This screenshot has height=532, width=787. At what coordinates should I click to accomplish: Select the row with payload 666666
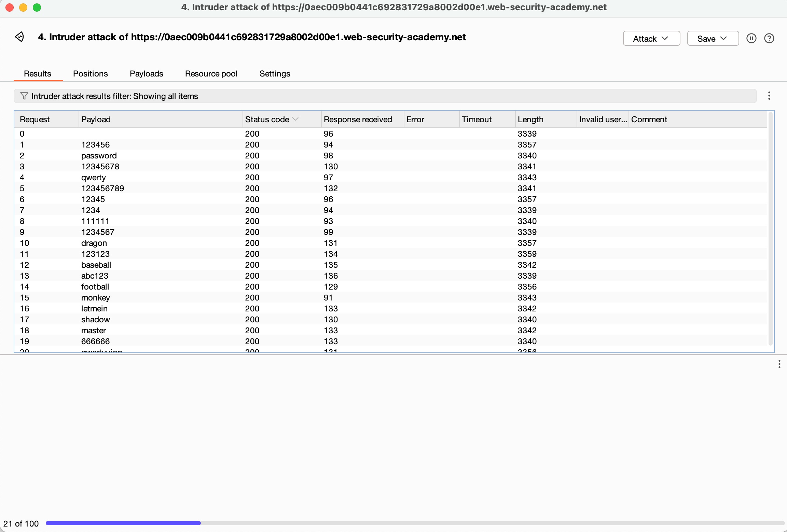pyautogui.click(x=391, y=341)
